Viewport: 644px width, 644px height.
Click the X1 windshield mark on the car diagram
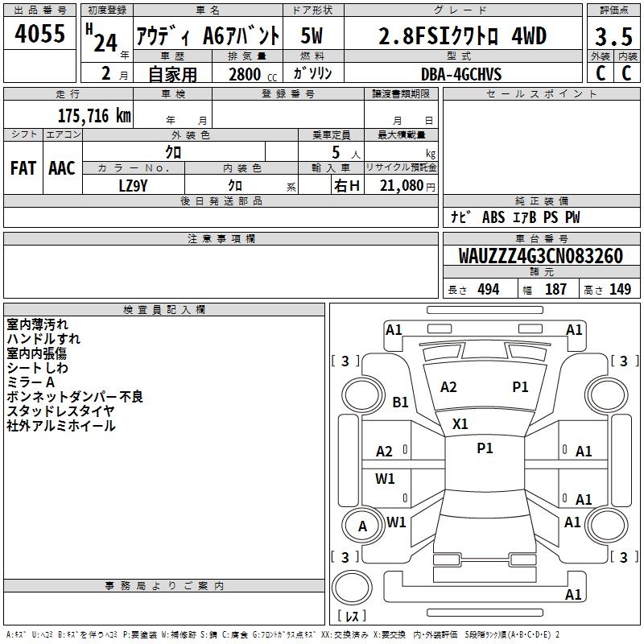click(x=460, y=423)
